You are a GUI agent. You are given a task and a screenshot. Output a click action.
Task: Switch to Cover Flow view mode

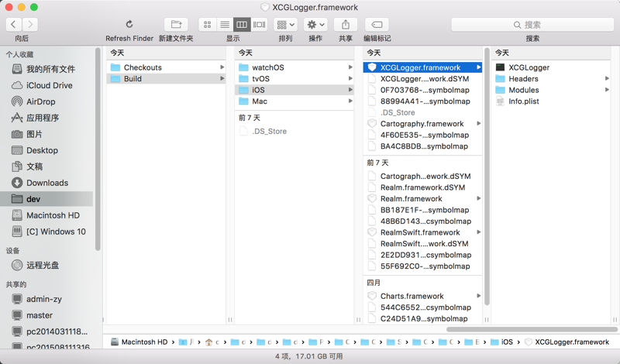click(x=259, y=25)
